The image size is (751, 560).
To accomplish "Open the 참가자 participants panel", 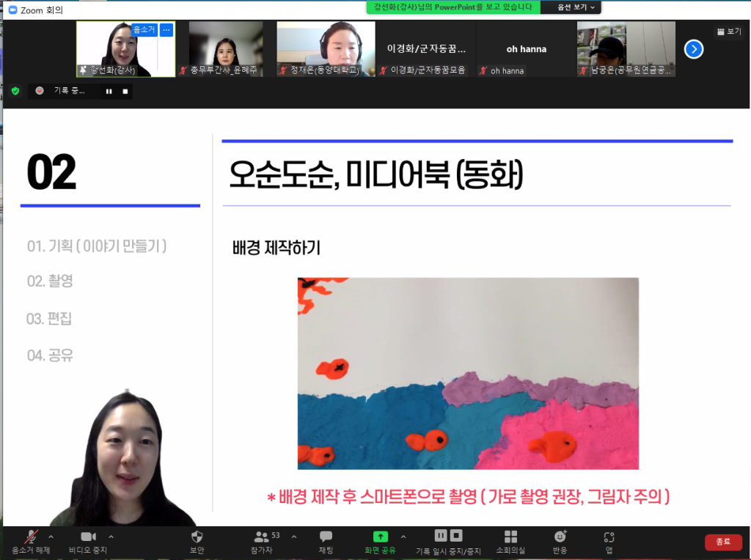I will tap(262, 542).
